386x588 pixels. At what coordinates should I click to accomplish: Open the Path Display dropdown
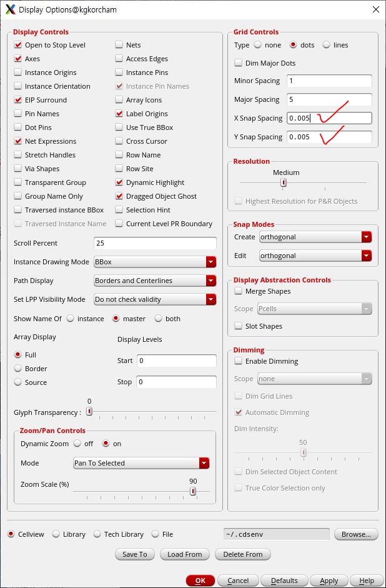pyautogui.click(x=155, y=281)
